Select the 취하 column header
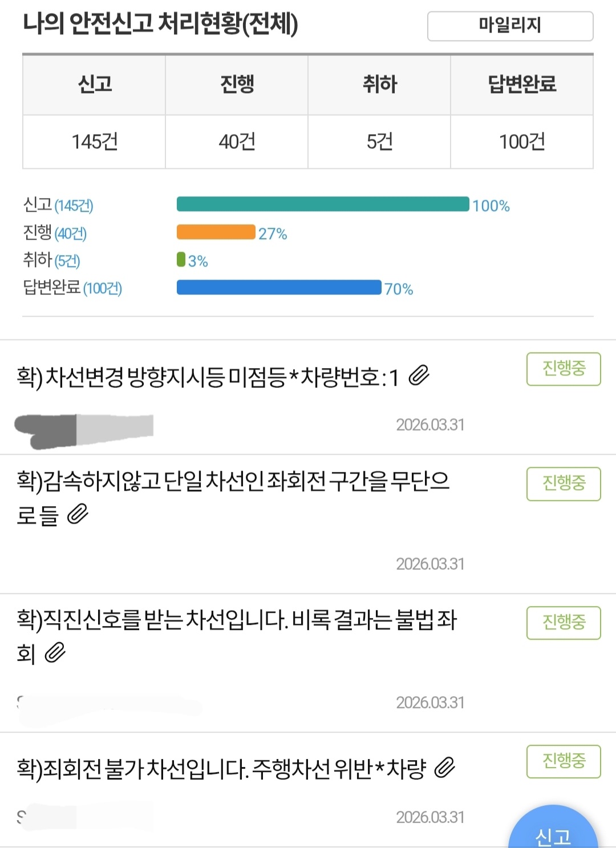 tap(379, 84)
